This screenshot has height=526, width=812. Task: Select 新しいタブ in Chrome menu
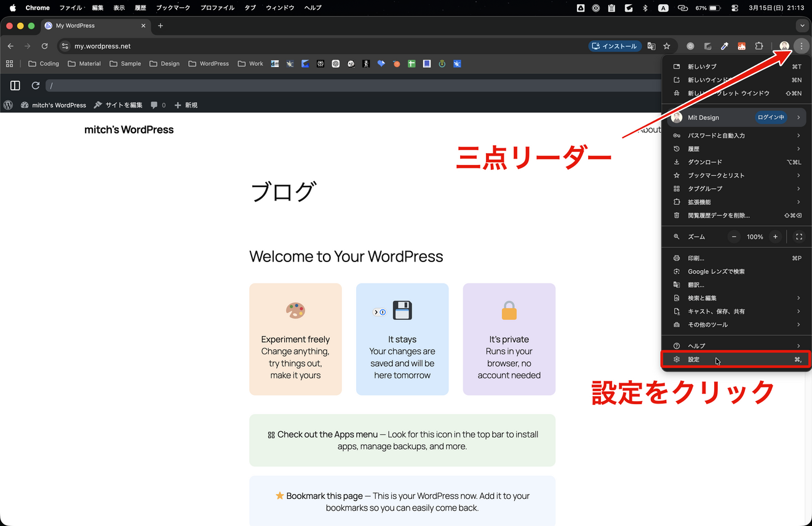point(736,66)
